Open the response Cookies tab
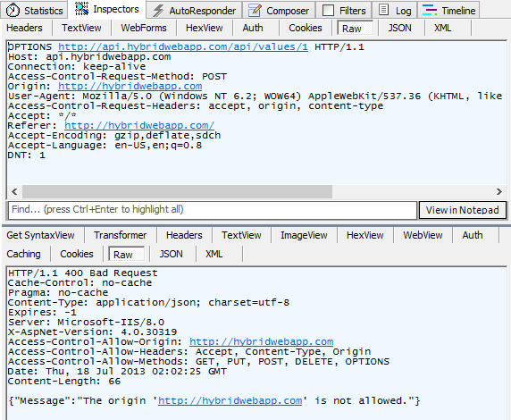 (x=77, y=254)
